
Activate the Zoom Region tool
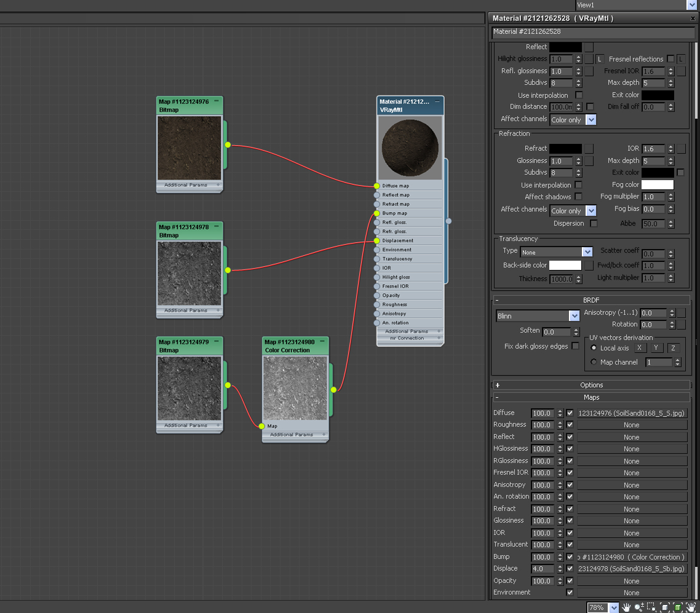coord(651,607)
